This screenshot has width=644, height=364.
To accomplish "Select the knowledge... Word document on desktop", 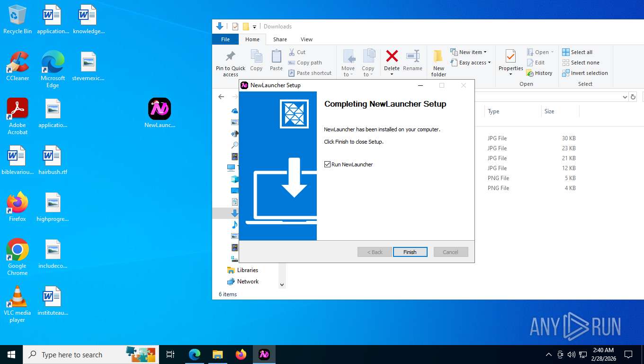I will (89, 19).
